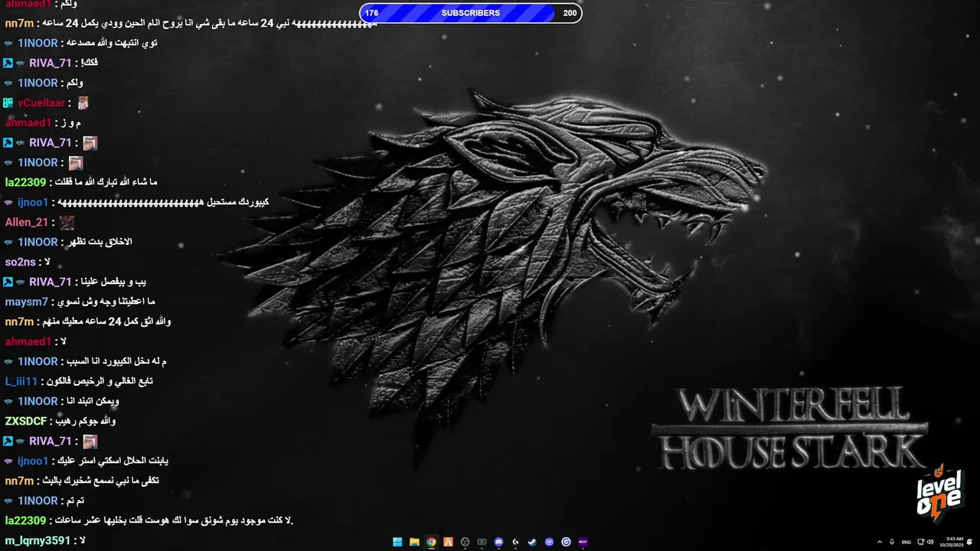Open the emote in vCuellaar's message
The width and height of the screenshot is (980, 551).
click(x=83, y=103)
